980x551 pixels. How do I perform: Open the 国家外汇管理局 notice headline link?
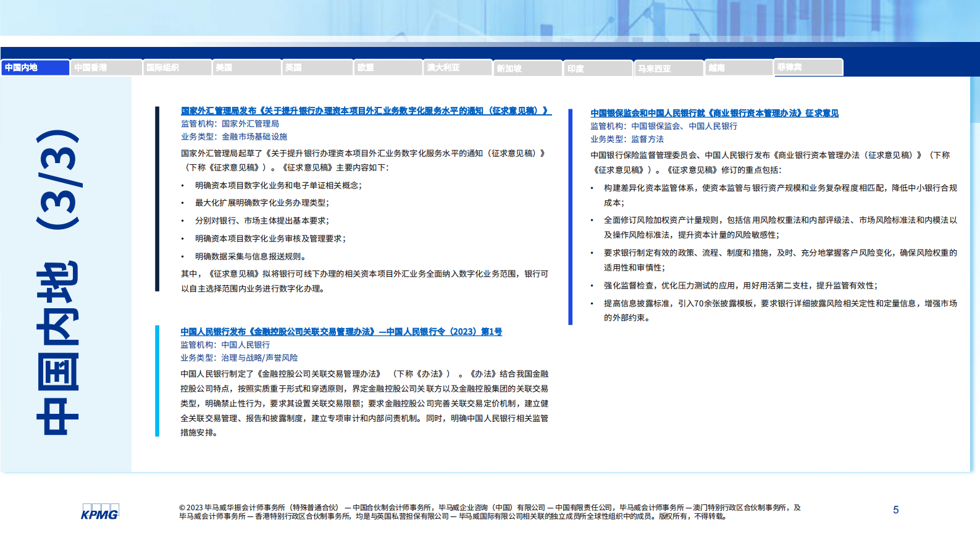(x=364, y=111)
